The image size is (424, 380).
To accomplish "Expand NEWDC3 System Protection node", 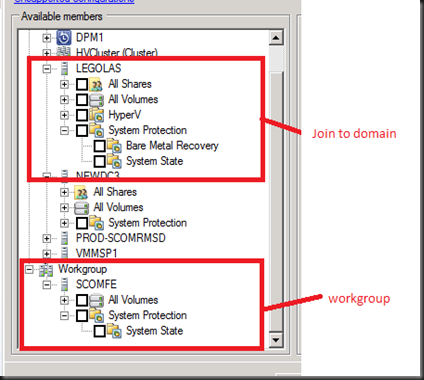I will [64, 223].
